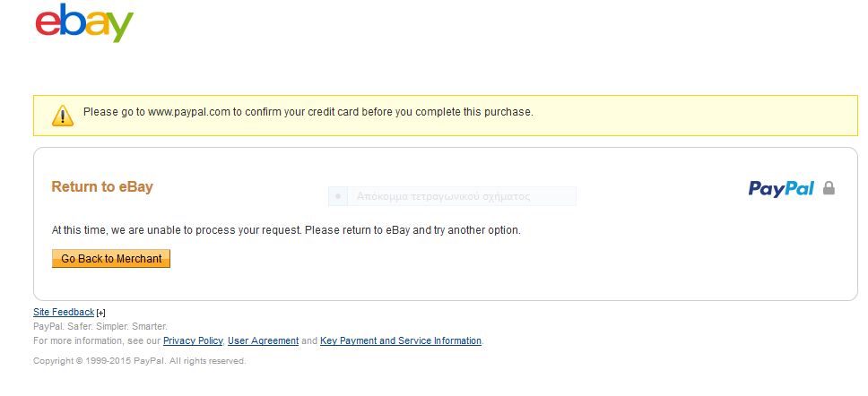The width and height of the screenshot is (868, 396).
Task: Open Key Payment and Service Information
Action: pos(401,340)
